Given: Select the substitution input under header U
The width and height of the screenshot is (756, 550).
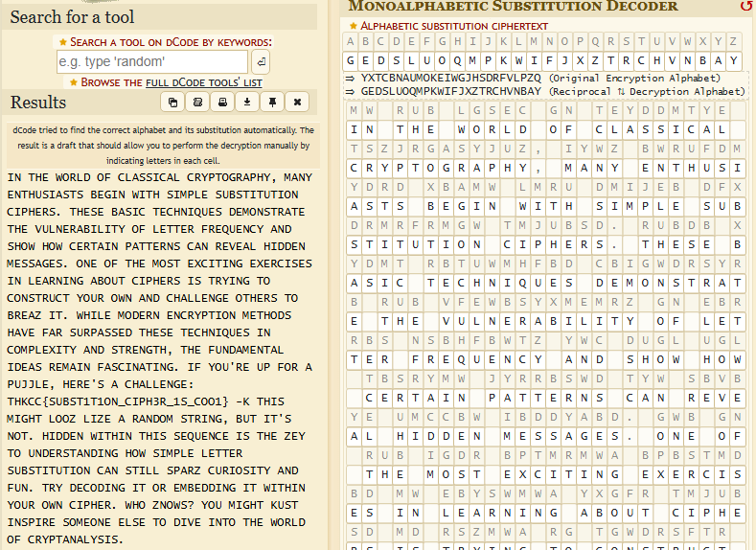Looking at the screenshot, I should [656, 61].
